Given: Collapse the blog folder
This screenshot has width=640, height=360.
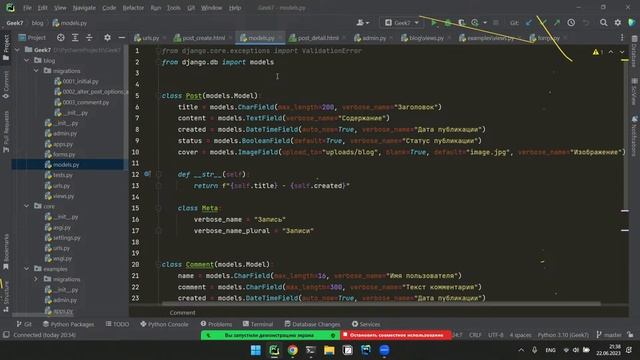Looking at the screenshot, I should (x=27, y=60).
